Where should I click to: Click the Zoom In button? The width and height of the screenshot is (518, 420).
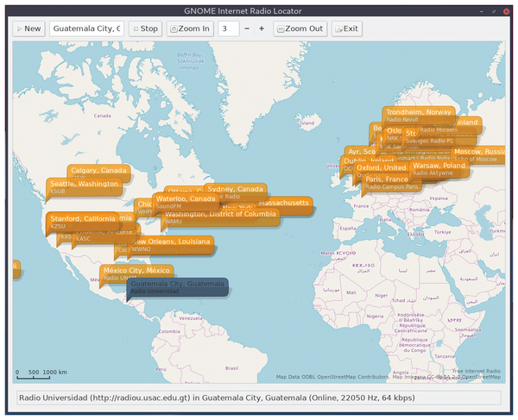pyautogui.click(x=190, y=28)
